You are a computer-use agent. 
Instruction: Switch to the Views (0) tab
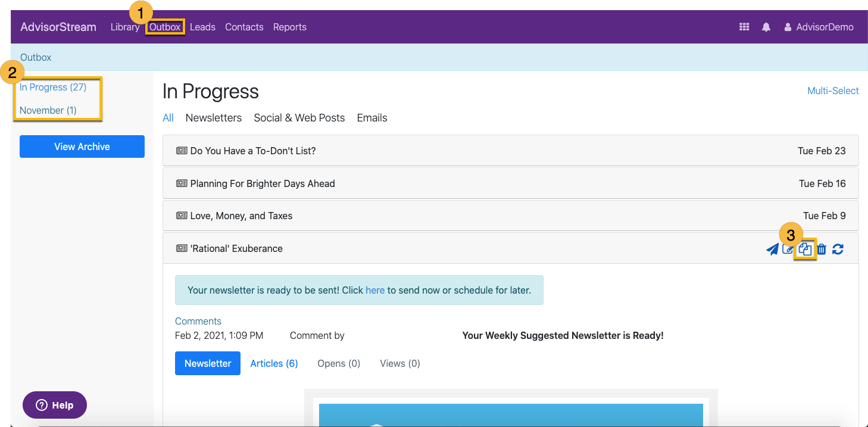coord(400,363)
